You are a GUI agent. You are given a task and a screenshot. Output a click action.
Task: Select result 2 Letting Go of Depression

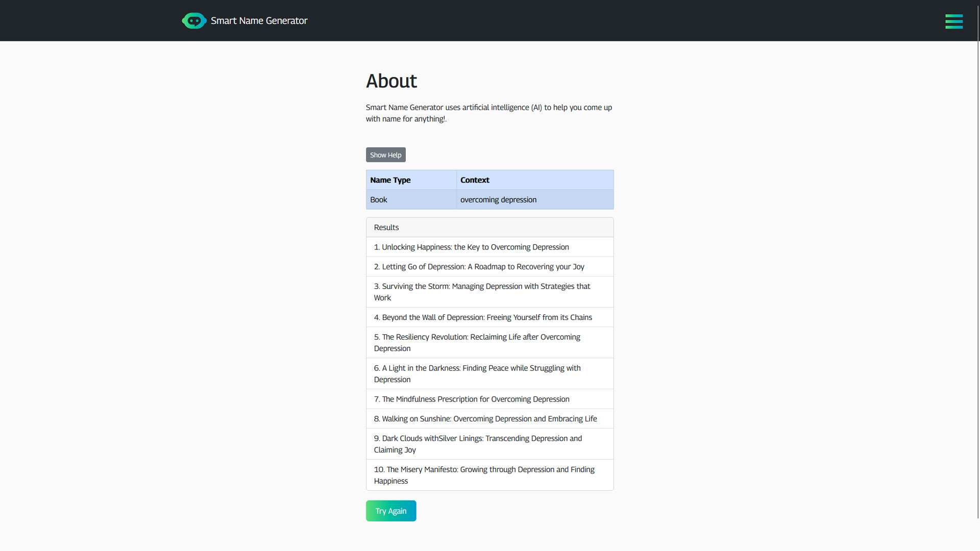479,266
